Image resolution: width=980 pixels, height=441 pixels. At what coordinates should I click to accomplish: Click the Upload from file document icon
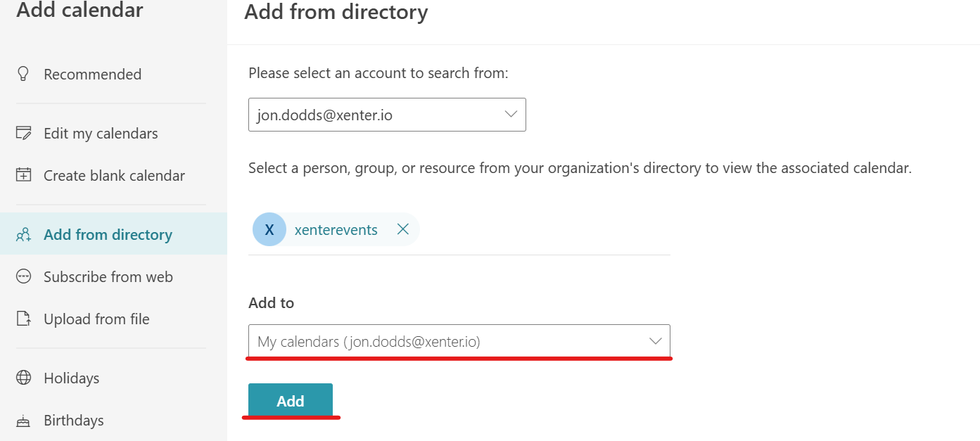coord(24,319)
